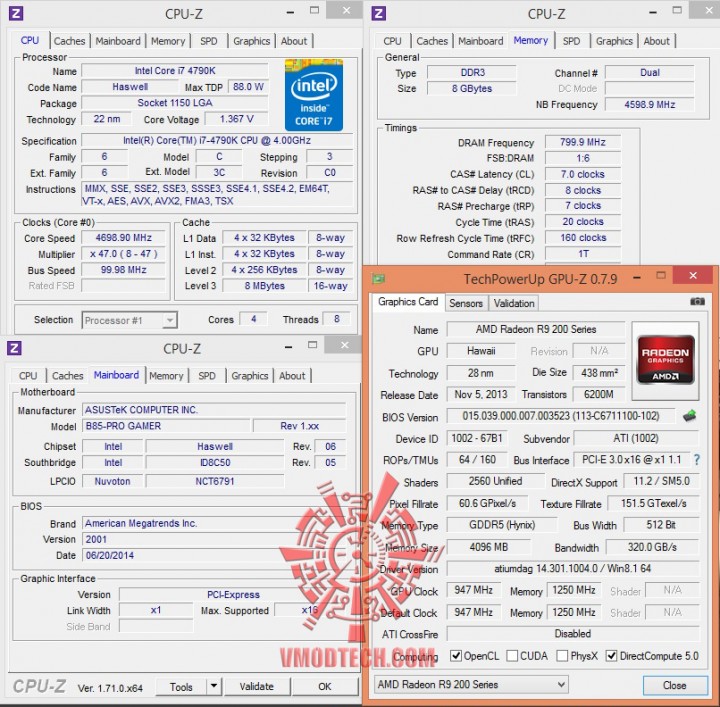Click the DRAM Frequency 799.9 MHz value

pos(583,142)
